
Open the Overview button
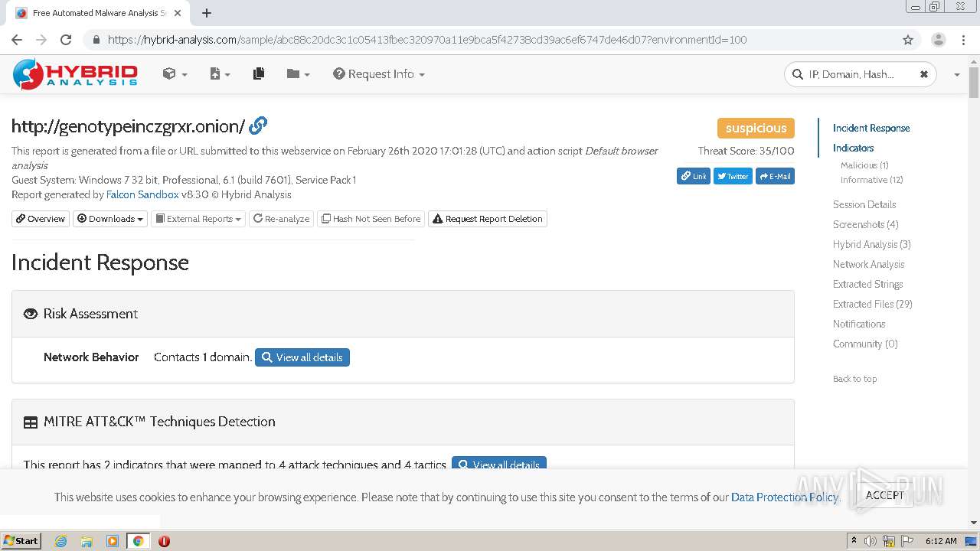point(41,219)
